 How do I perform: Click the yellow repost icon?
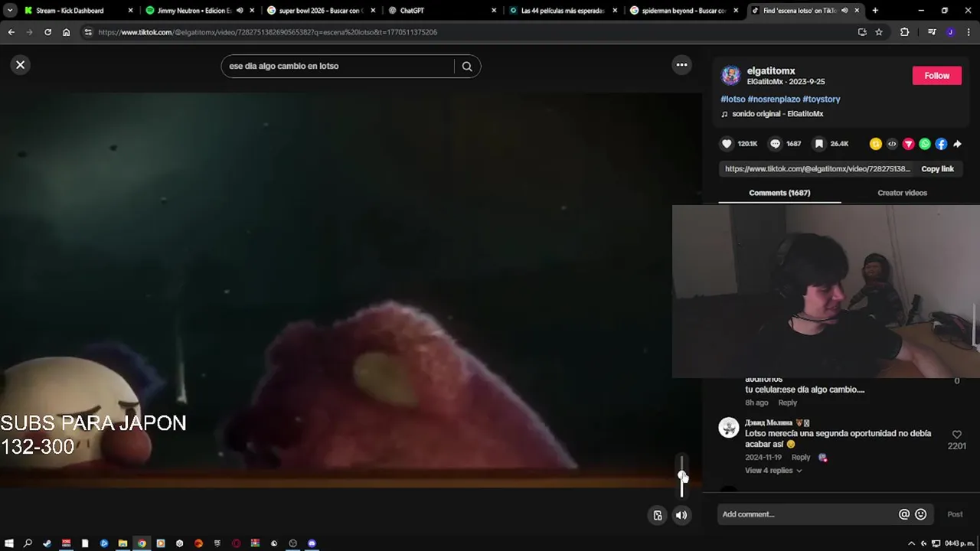click(x=876, y=144)
